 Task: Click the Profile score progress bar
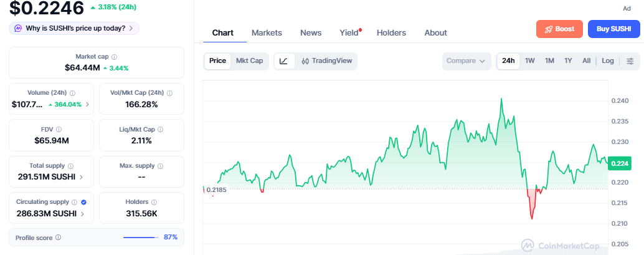click(141, 238)
